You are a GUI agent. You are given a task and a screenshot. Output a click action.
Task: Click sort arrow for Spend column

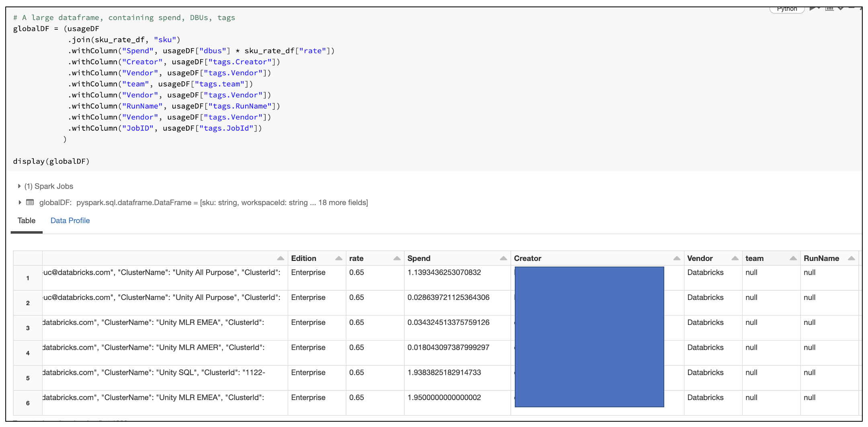[x=504, y=259]
